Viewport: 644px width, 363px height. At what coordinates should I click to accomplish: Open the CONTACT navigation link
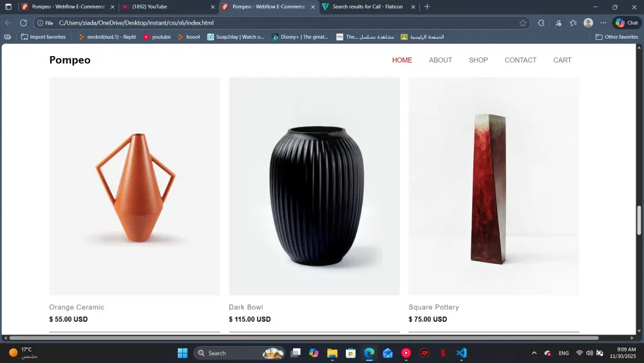tap(520, 60)
